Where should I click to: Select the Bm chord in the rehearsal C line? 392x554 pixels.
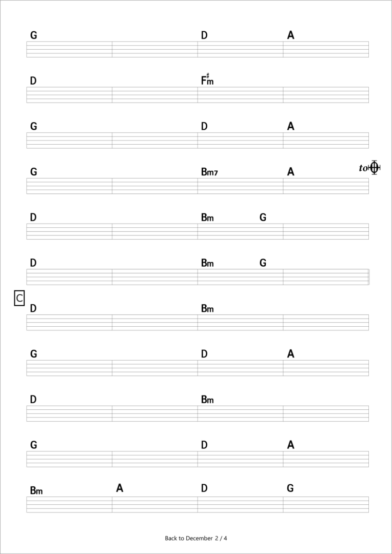point(207,309)
